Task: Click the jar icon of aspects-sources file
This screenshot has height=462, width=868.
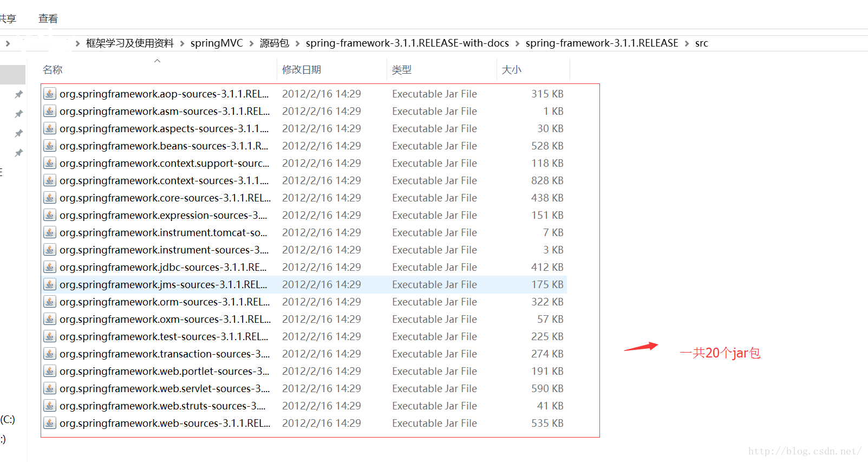Action: (50, 128)
